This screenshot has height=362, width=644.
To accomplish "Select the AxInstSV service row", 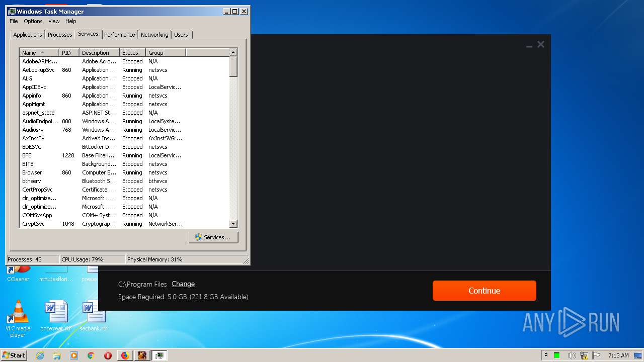I will tap(124, 138).
